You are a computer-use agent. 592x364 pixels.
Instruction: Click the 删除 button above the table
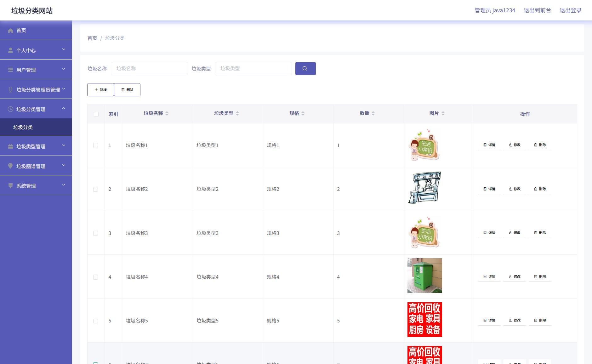pos(127,90)
